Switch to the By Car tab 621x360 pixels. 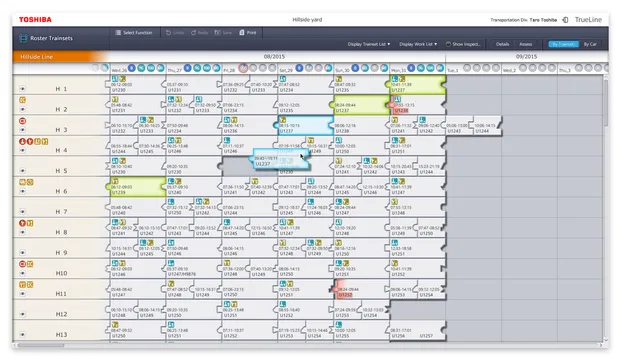[590, 44]
